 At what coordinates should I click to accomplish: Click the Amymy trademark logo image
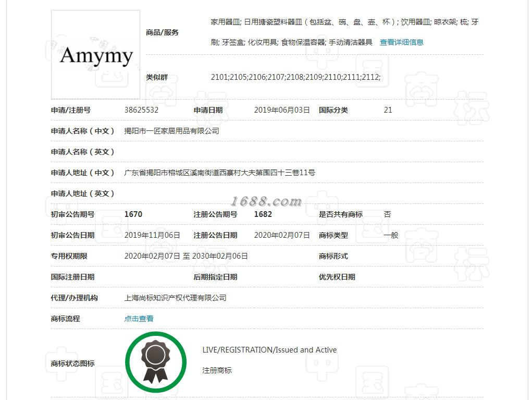pos(96,55)
